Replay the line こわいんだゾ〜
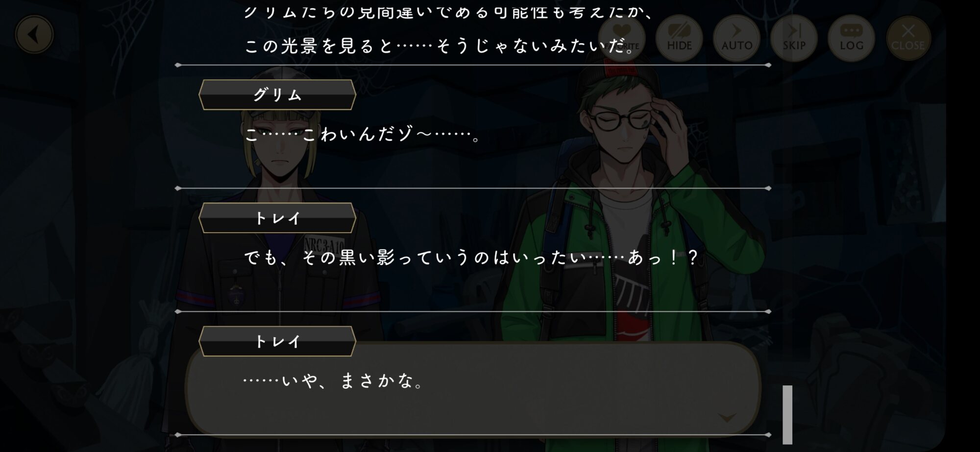The image size is (980, 452). tap(363, 134)
